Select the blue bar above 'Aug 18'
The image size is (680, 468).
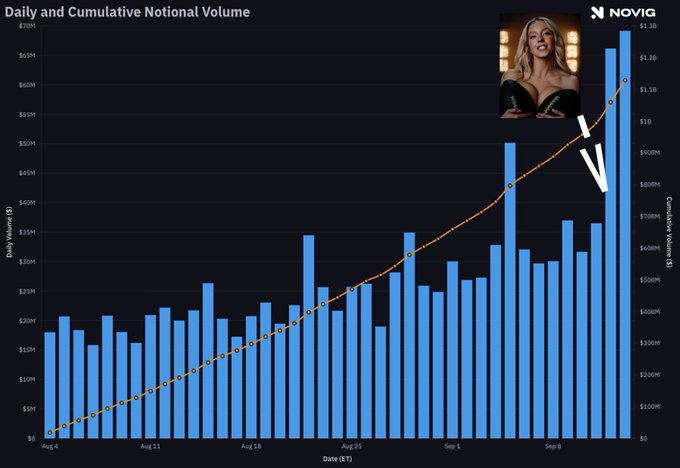(x=251, y=377)
